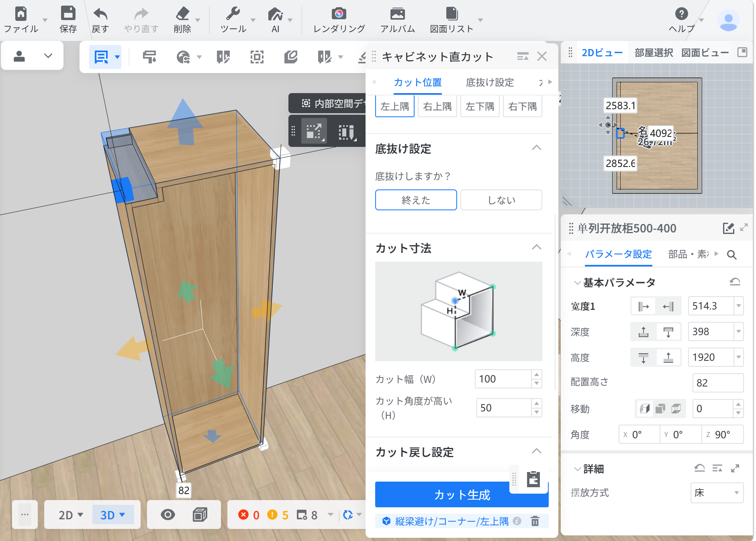
Task: Switch to 図面ビュー tab
Action: tap(705, 53)
